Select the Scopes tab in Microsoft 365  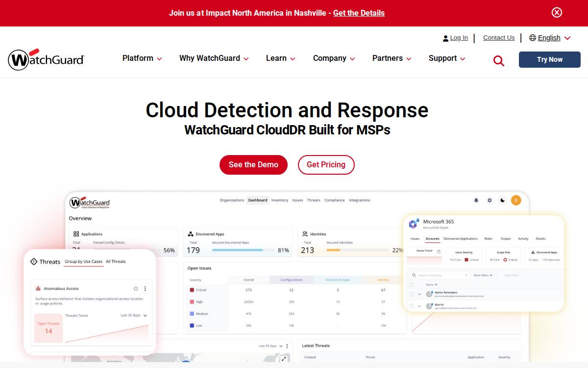506,239
